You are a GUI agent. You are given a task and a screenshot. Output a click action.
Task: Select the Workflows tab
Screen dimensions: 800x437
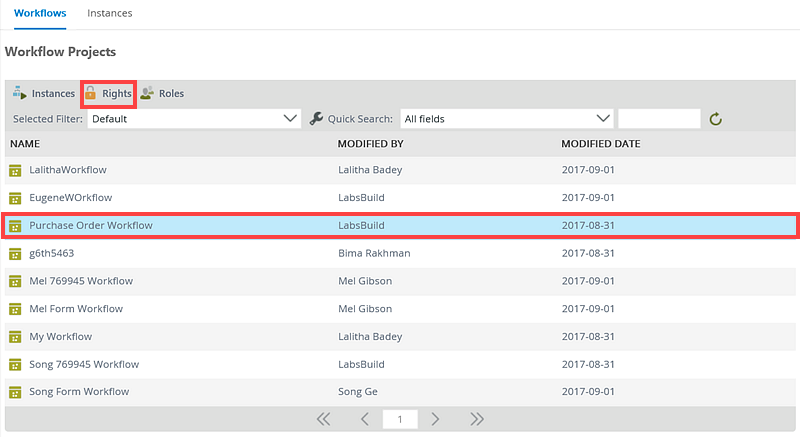(x=41, y=14)
